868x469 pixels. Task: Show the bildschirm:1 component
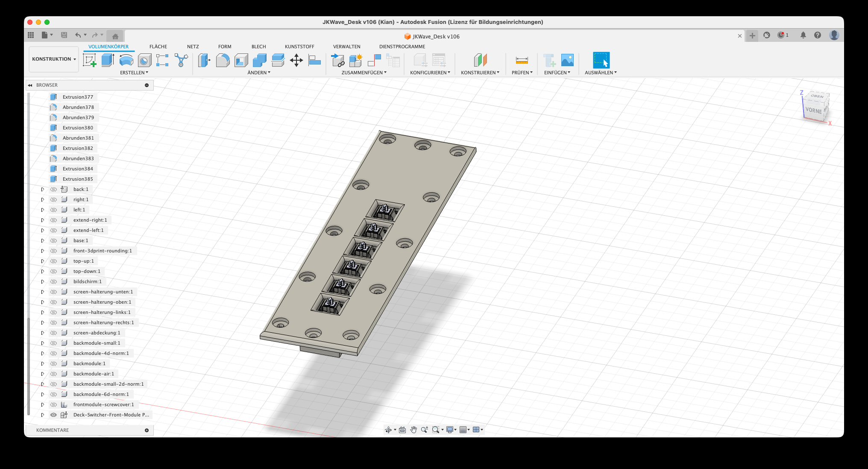(x=53, y=281)
